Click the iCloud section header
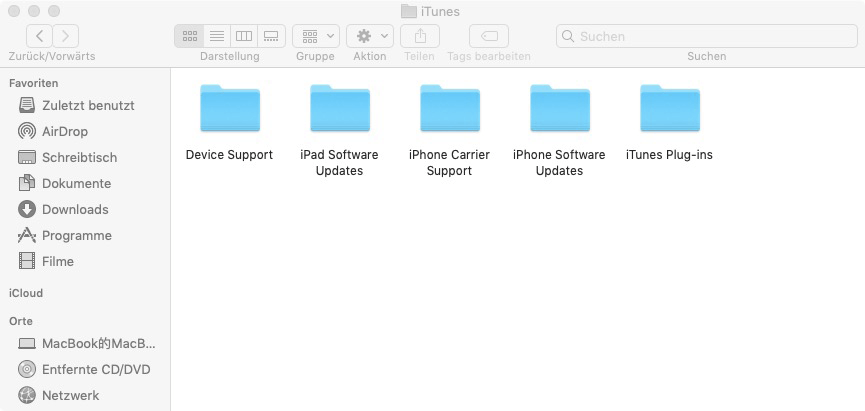This screenshot has width=865, height=411. pos(25,293)
